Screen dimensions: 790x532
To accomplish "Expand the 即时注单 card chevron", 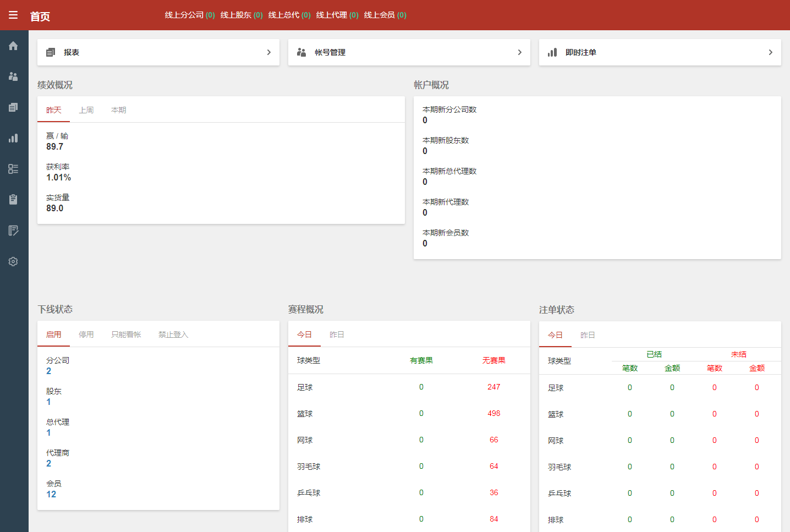I will point(770,52).
